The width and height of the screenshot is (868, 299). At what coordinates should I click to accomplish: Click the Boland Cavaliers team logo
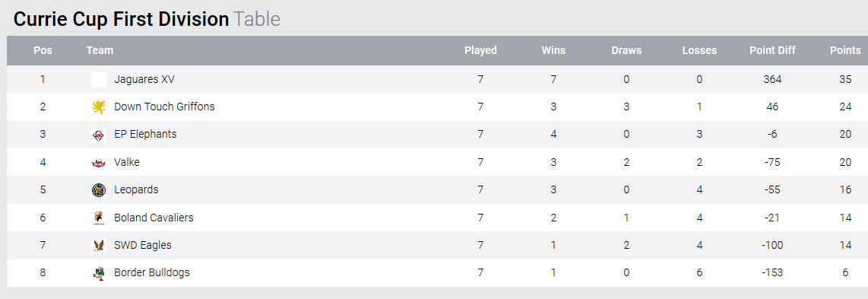pos(99,218)
